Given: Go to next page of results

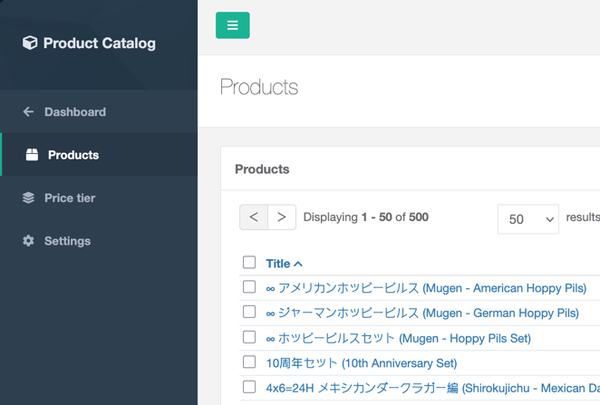Looking at the screenshot, I should (282, 217).
